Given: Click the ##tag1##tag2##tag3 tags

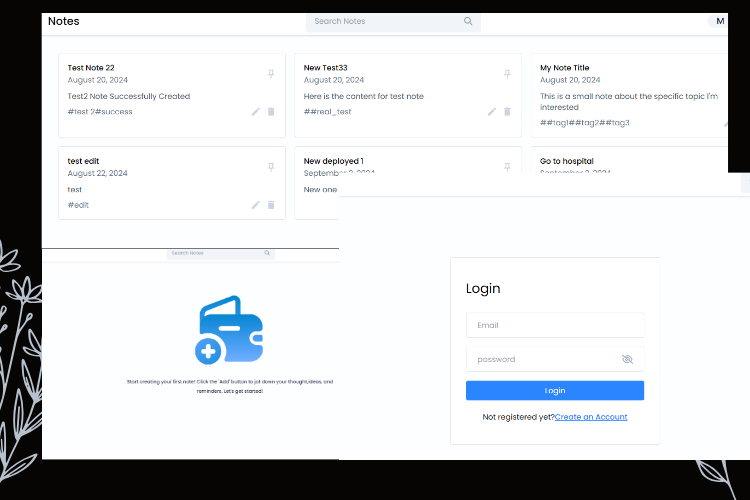Looking at the screenshot, I should click(585, 122).
